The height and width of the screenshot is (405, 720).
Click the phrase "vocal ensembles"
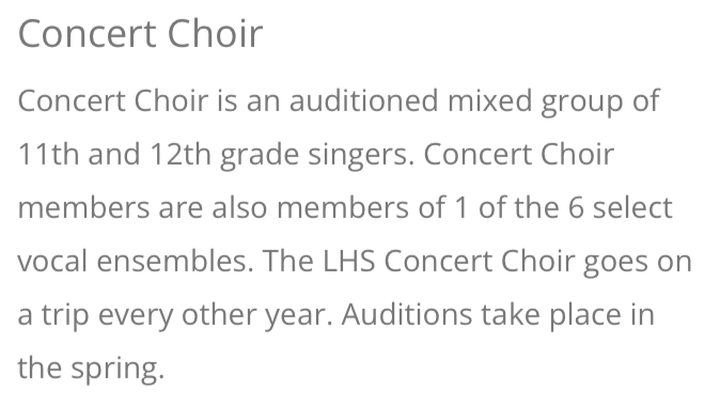135,261
